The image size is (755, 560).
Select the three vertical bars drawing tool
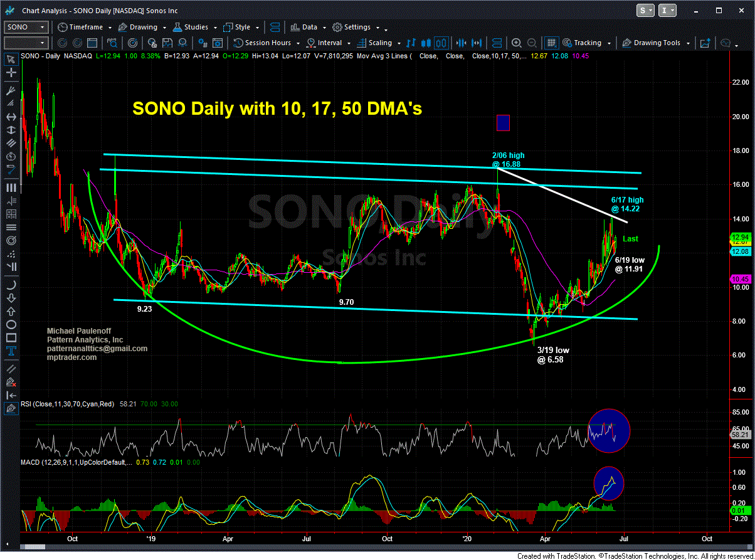coord(11,188)
